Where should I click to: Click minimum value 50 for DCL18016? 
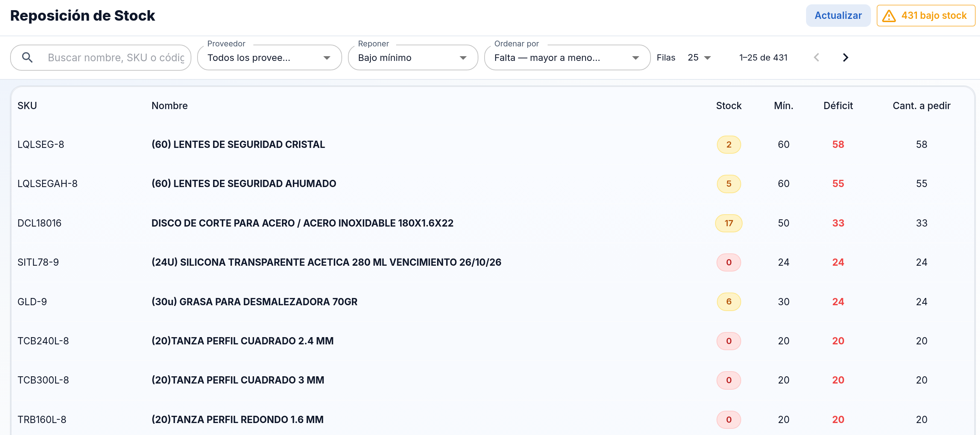[x=783, y=223]
